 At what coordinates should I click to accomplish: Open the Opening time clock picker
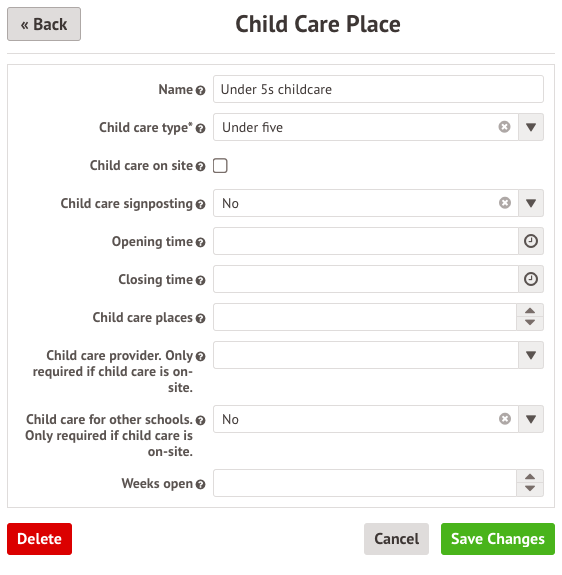530,241
